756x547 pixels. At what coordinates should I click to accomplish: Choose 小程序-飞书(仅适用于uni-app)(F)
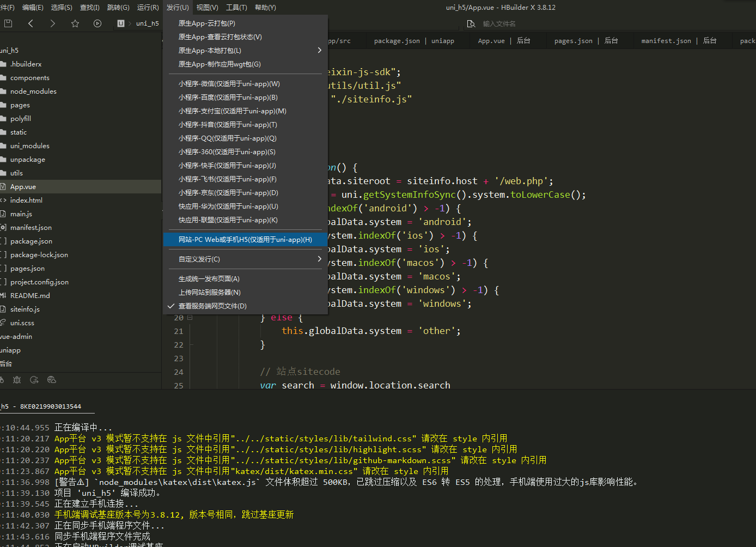(x=246, y=179)
